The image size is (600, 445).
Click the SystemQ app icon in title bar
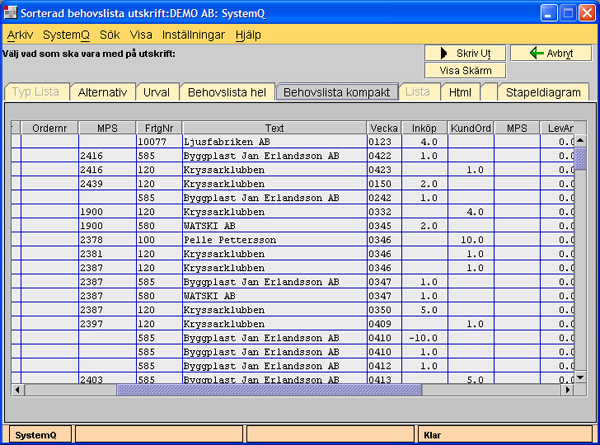[10, 13]
